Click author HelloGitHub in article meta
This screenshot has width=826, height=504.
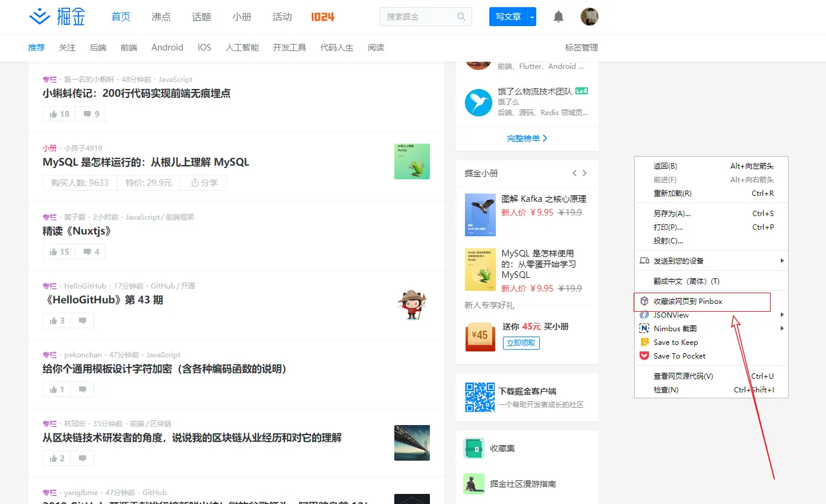(x=86, y=286)
